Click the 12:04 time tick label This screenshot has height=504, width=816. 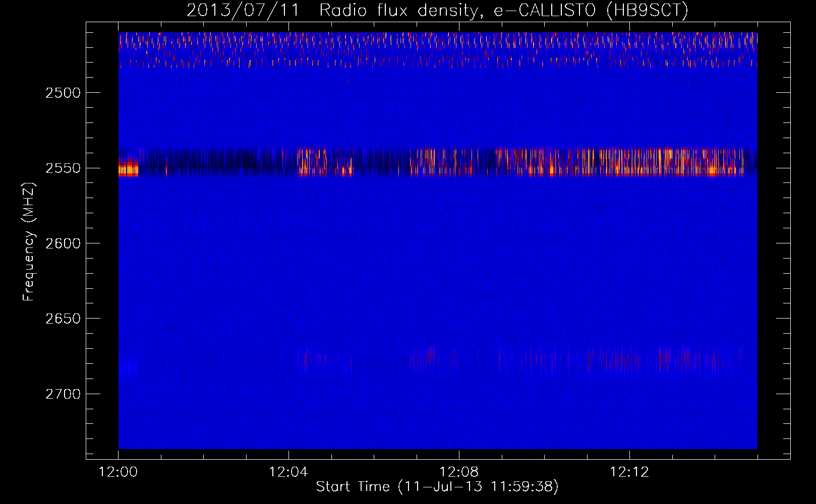(x=288, y=472)
